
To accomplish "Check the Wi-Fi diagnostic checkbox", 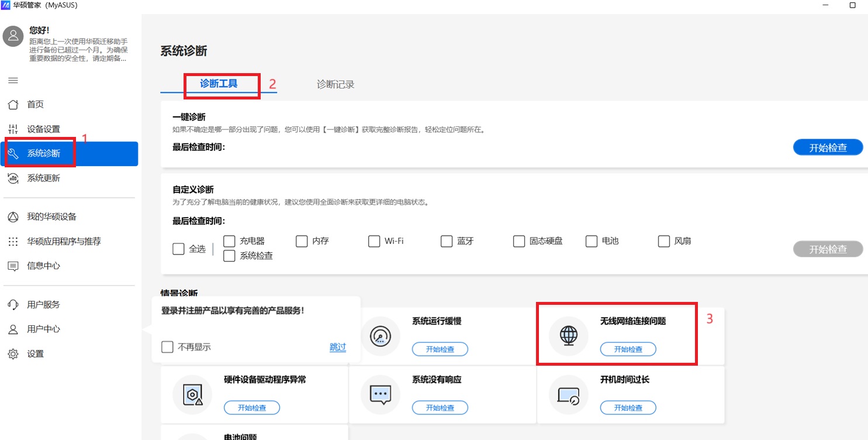I will [x=374, y=240].
